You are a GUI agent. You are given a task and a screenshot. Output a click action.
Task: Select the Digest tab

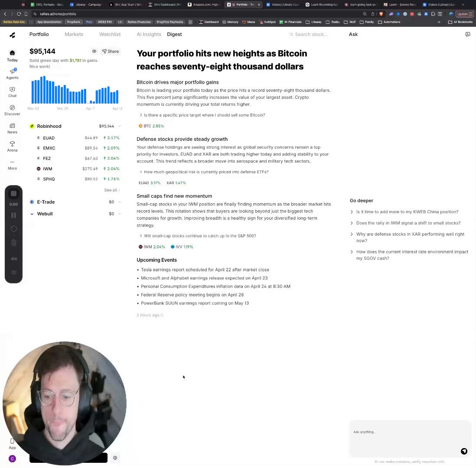pyautogui.click(x=174, y=34)
